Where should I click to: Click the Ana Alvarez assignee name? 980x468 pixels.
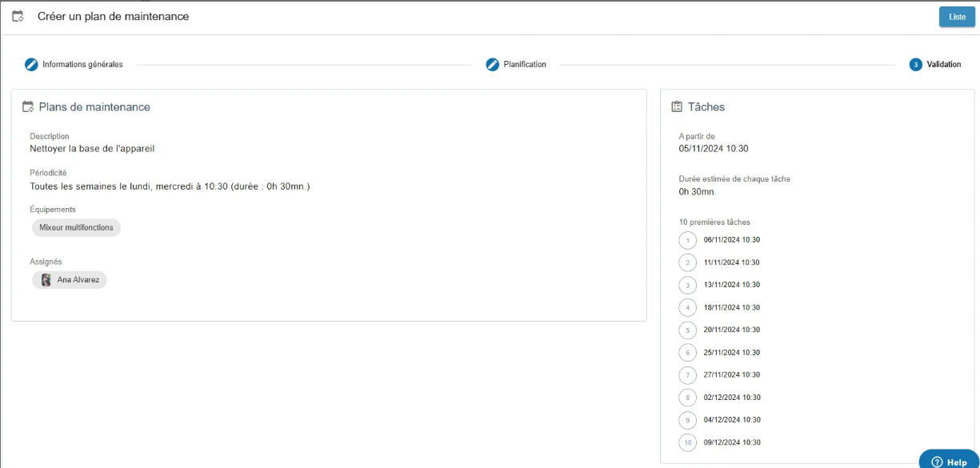[x=78, y=280]
